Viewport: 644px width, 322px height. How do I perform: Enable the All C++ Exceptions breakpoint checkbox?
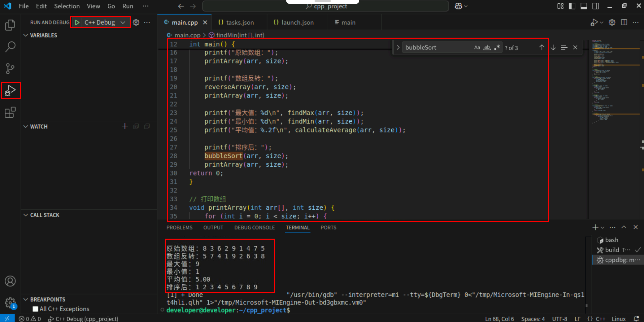[35, 309]
